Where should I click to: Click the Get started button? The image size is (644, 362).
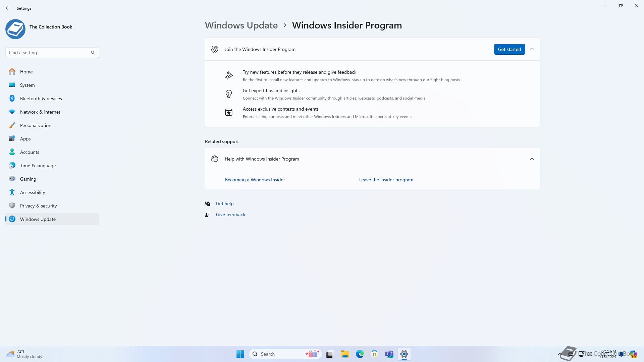point(509,49)
